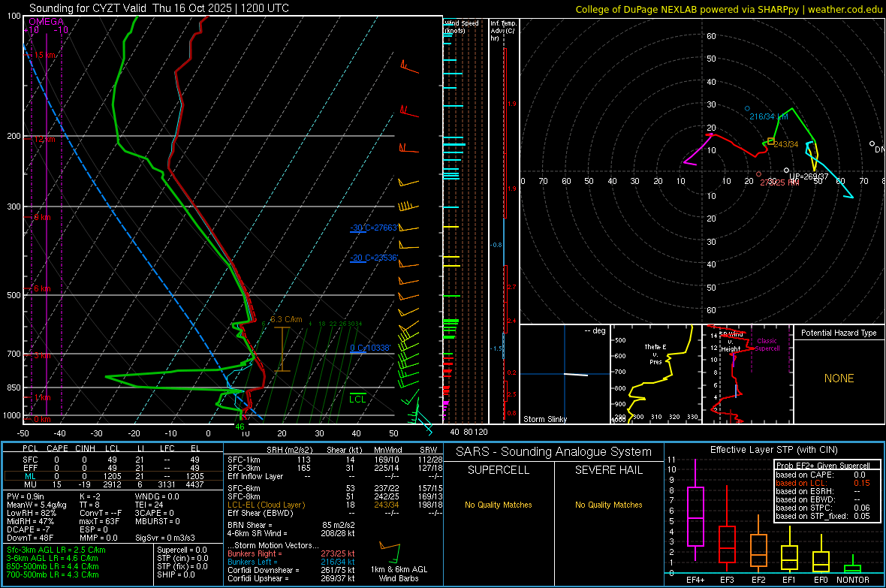Click the EF4+ magenta box plot
The height and width of the screenshot is (588, 886).
point(695,511)
